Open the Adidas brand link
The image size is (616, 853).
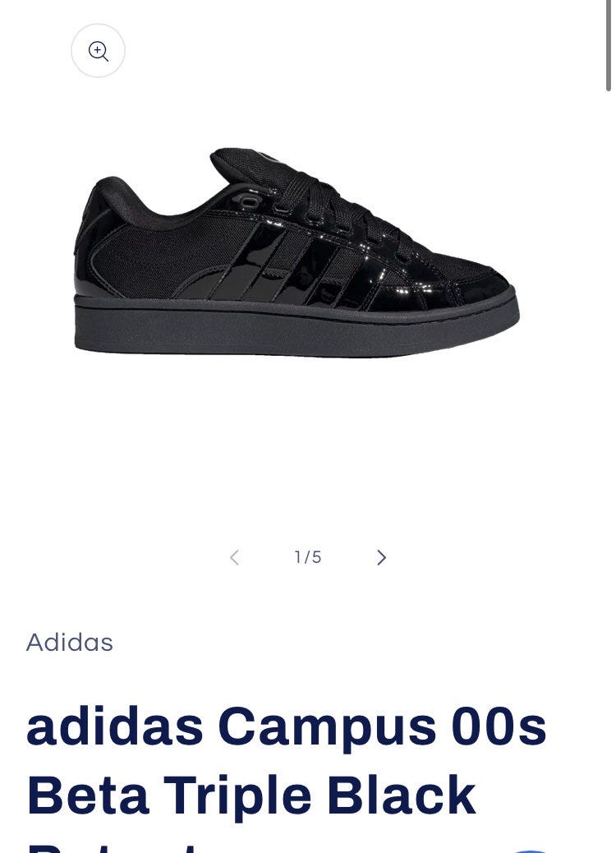pyautogui.click(x=70, y=643)
